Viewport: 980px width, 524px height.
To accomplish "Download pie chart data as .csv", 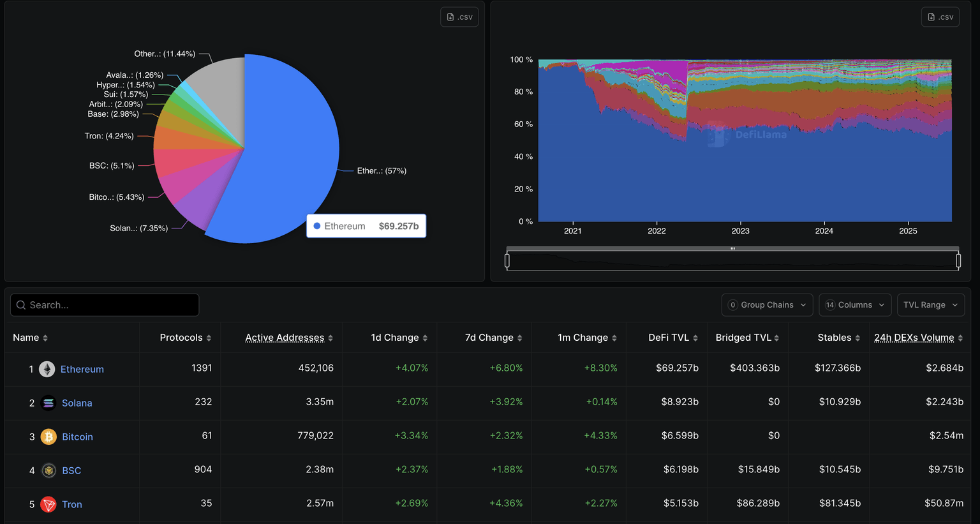I will tap(459, 17).
